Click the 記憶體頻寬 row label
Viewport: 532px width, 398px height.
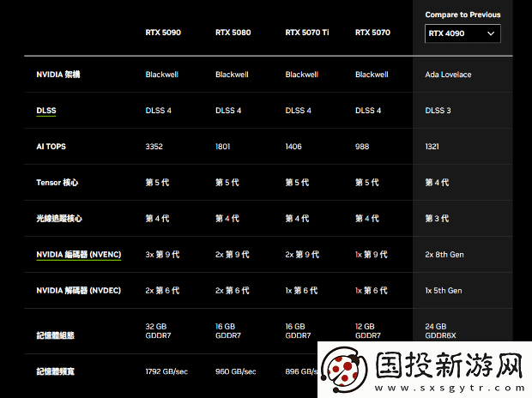tap(55, 371)
